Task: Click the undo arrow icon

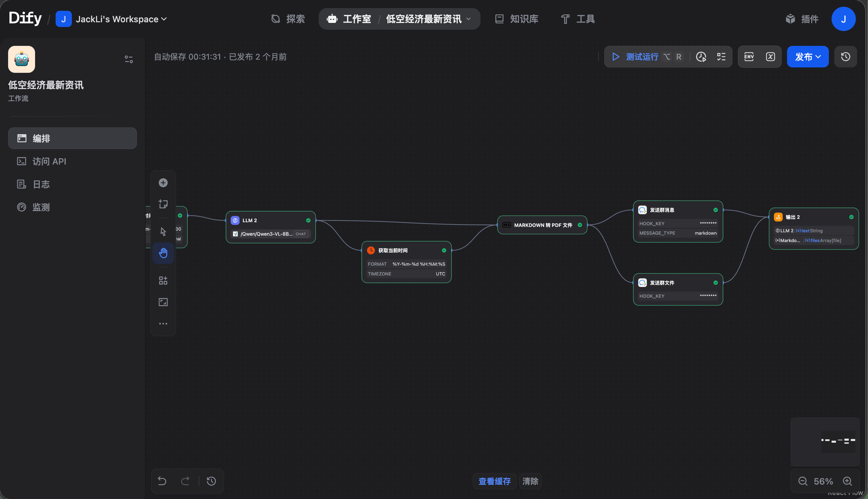Action: coord(162,481)
